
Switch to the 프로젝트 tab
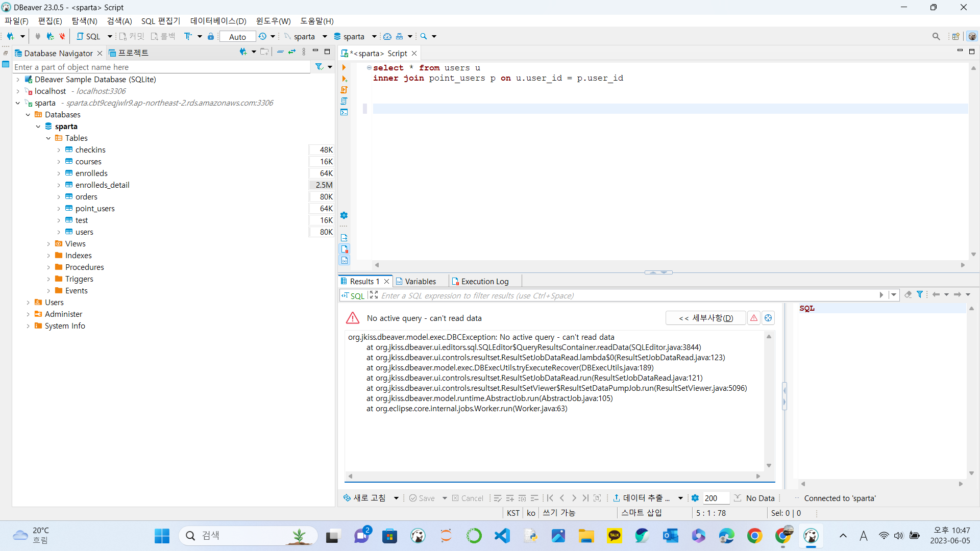[128, 53]
